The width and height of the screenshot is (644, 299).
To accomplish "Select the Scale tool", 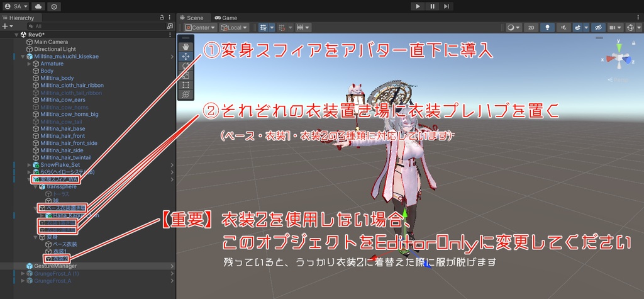I will (186, 76).
